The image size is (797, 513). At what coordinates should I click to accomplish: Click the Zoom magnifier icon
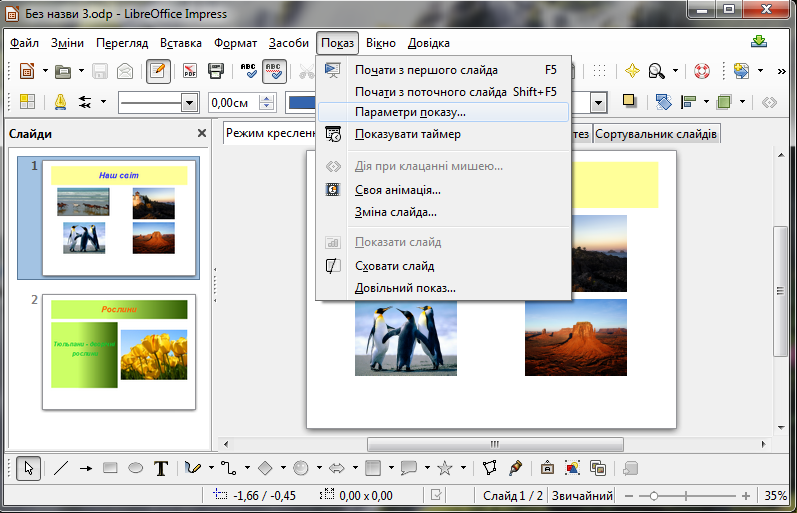tap(656, 71)
